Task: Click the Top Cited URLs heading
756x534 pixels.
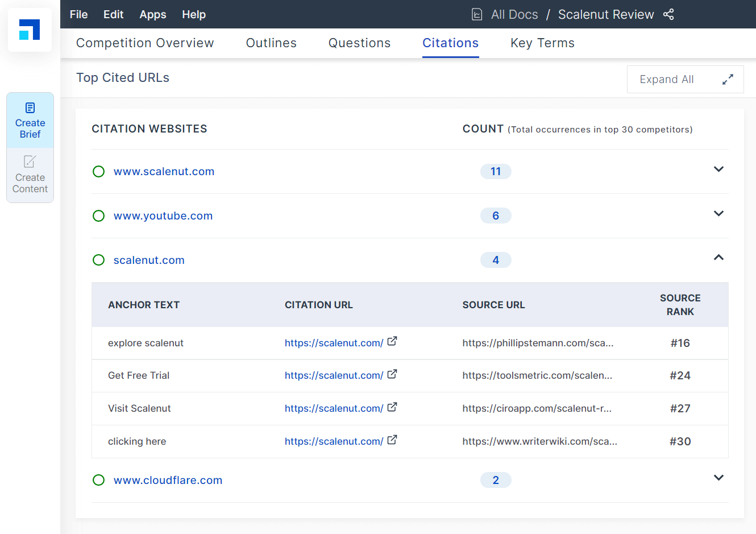Action: point(123,78)
